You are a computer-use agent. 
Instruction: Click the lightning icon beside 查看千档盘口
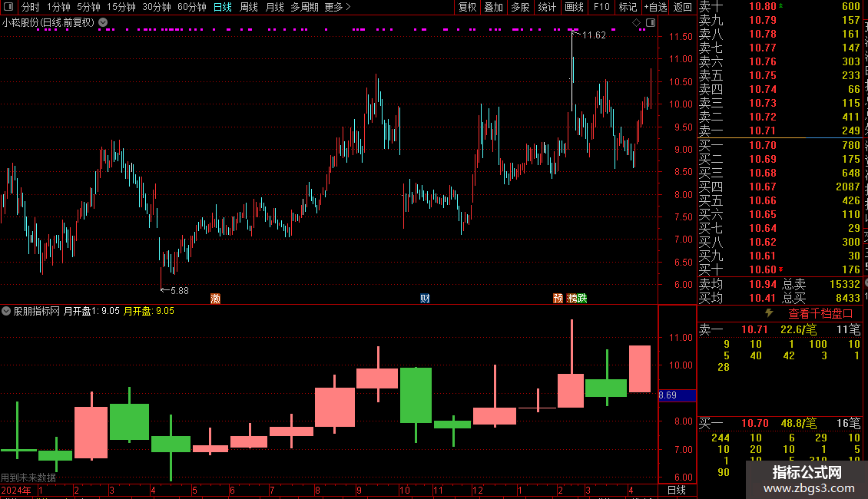click(x=769, y=313)
